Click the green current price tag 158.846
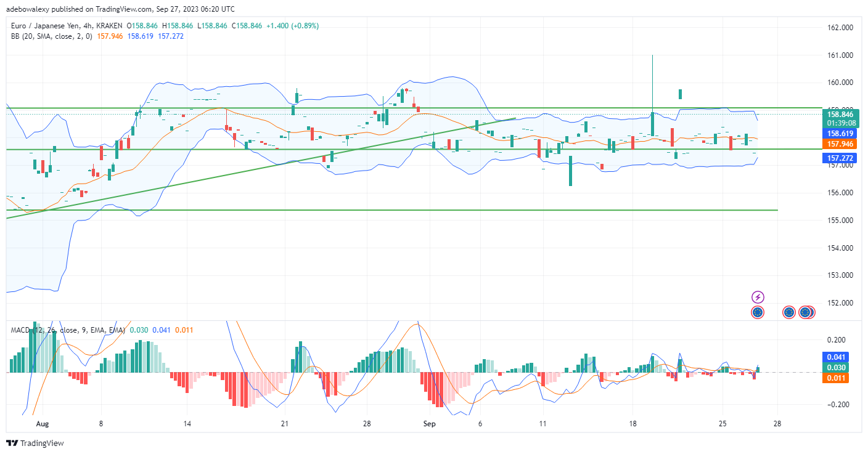 coord(840,114)
